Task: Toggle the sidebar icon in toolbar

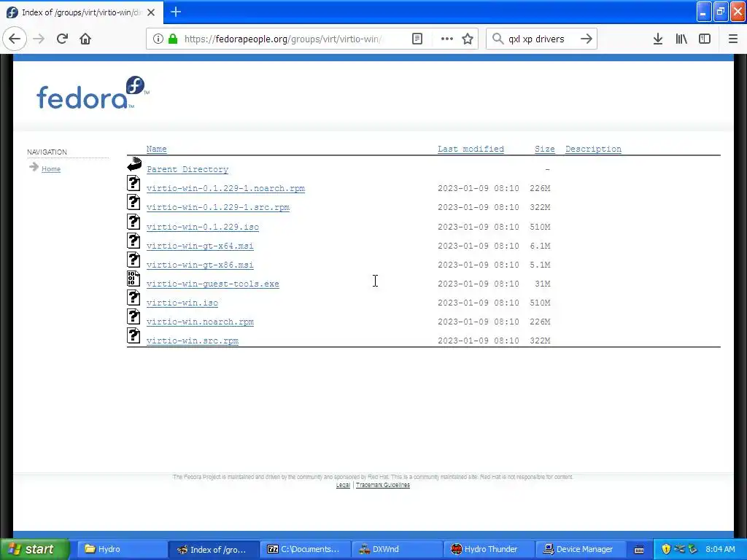Action: click(x=705, y=39)
